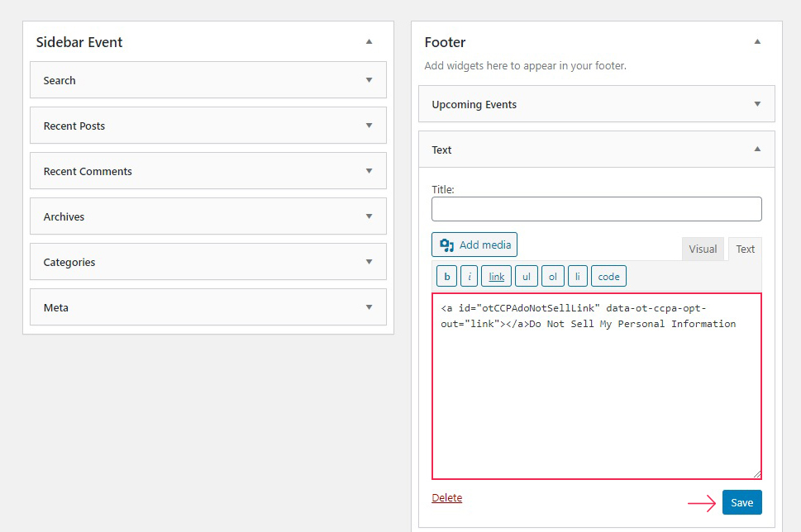Click the italic 'i' quicktag button
Screen dimensions: 801x532
pyautogui.click(x=469, y=276)
